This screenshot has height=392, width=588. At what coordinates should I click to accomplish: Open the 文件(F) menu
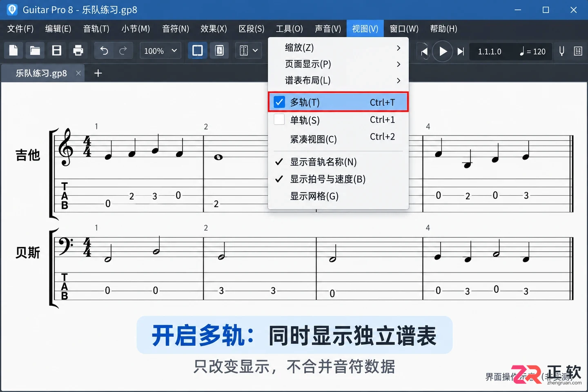click(20, 29)
